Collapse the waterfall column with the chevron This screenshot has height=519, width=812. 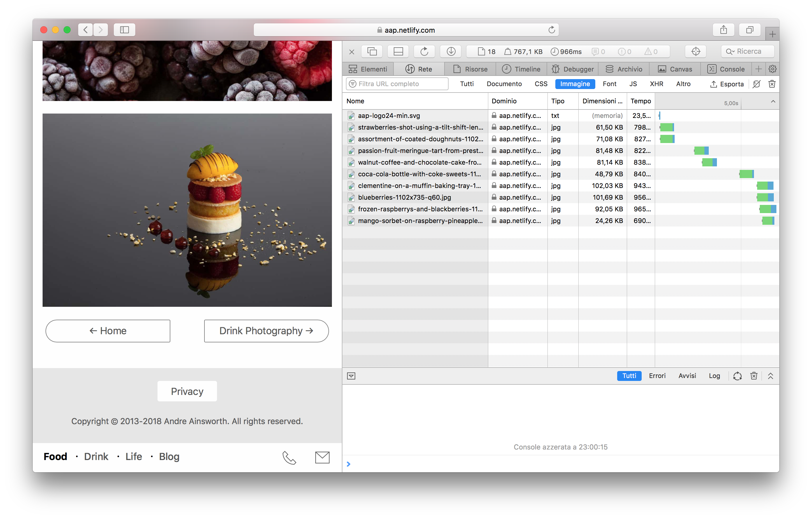773,101
